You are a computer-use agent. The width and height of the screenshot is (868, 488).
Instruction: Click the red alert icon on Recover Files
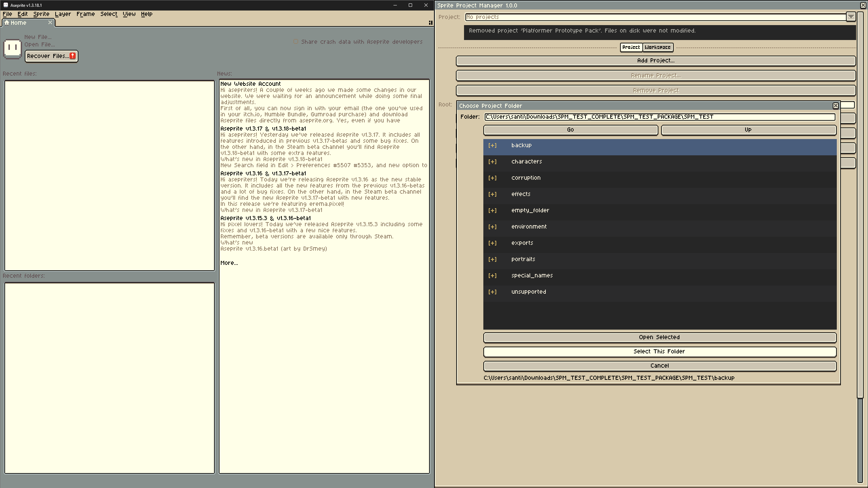point(73,56)
